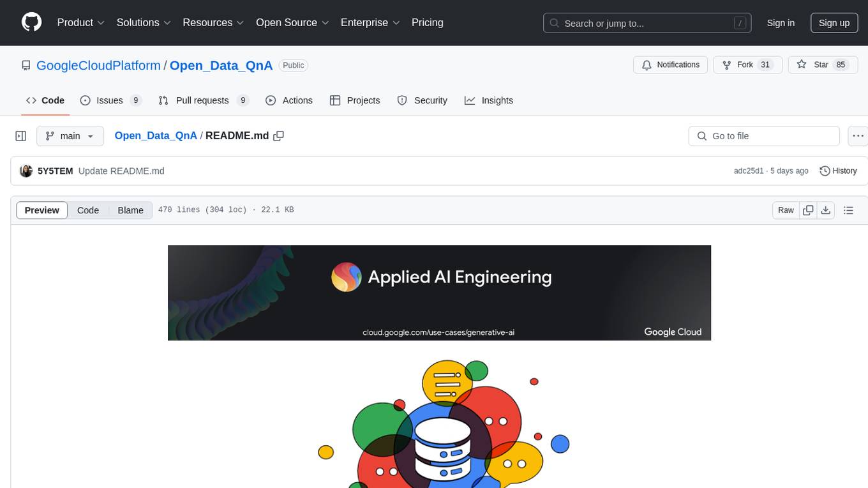Click the Notifications bell button

click(670, 65)
